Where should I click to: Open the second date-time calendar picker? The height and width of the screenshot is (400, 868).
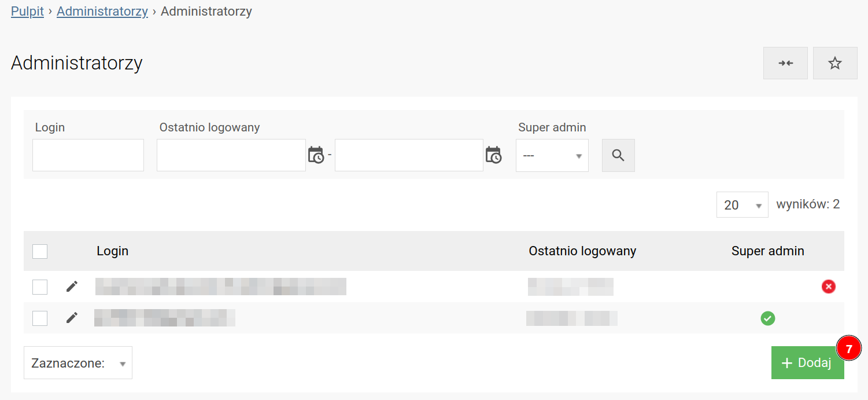[493, 155]
